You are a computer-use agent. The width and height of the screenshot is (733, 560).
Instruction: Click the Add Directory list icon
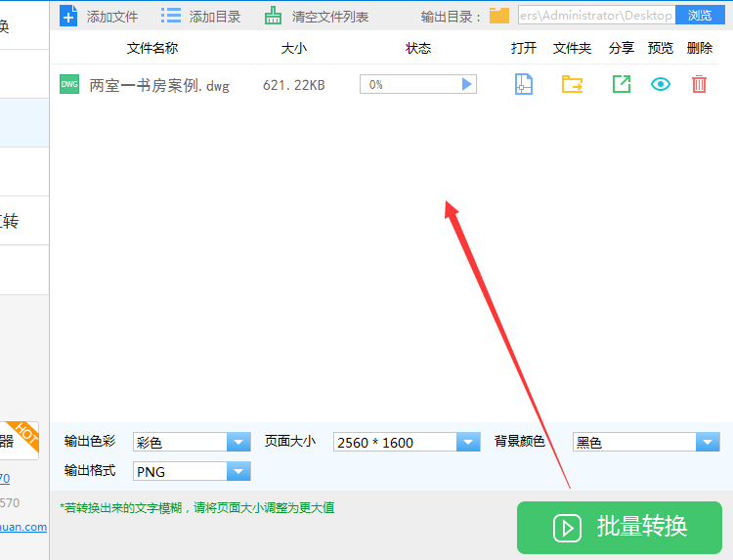(x=171, y=16)
